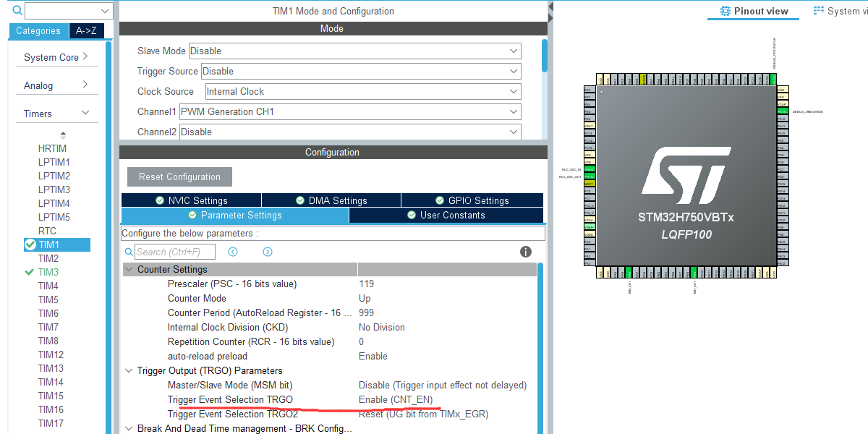The image size is (868, 434).
Task: Click the next-result arrow beside parameter search
Action: 267,251
